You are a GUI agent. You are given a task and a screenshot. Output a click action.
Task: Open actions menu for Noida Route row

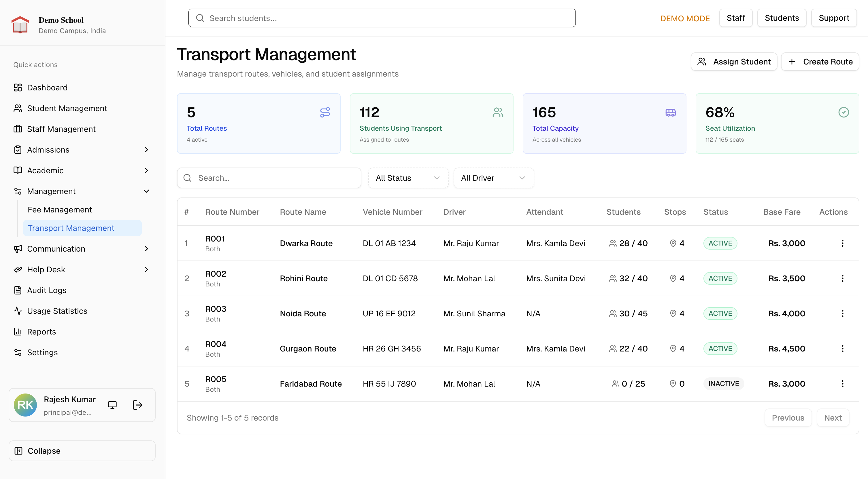[842, 313]
